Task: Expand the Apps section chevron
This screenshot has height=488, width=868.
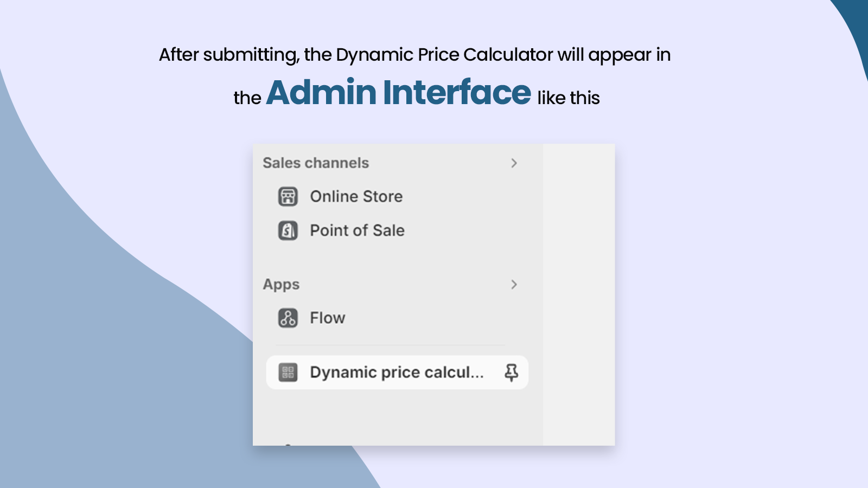Action: pyautogui.click(x=514, y=285)
